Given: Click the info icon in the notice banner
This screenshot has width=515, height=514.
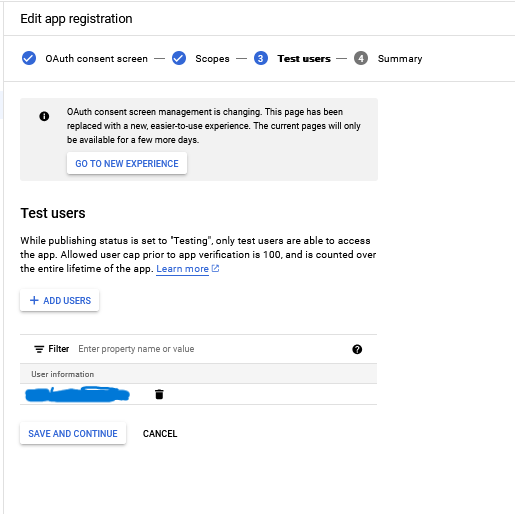Looking at the screenshot, I should pos(44,116).
